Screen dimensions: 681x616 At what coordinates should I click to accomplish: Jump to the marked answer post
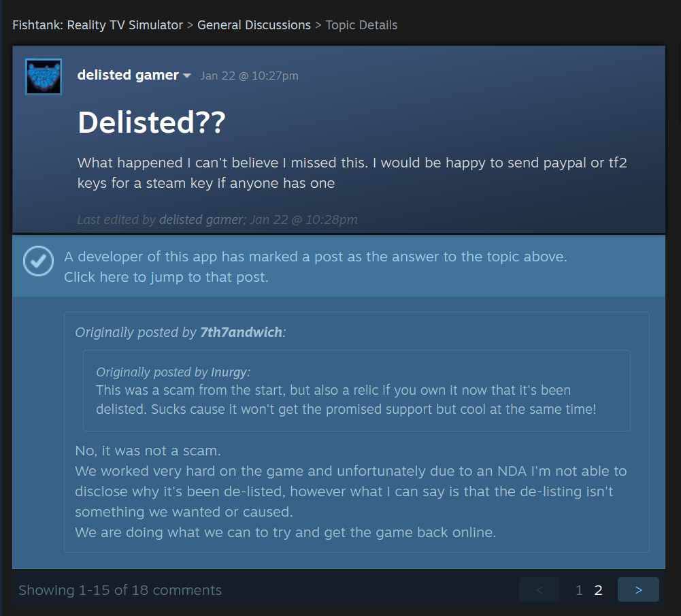166,277
